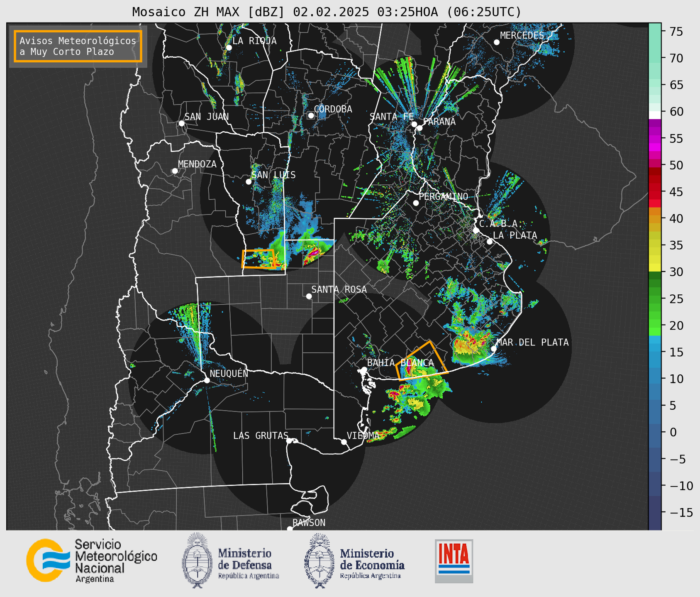Image resolution: width=700 pixels, height=597 pixels.
Task: Click the PARANA city marker
Action: (x=420, y=128)
